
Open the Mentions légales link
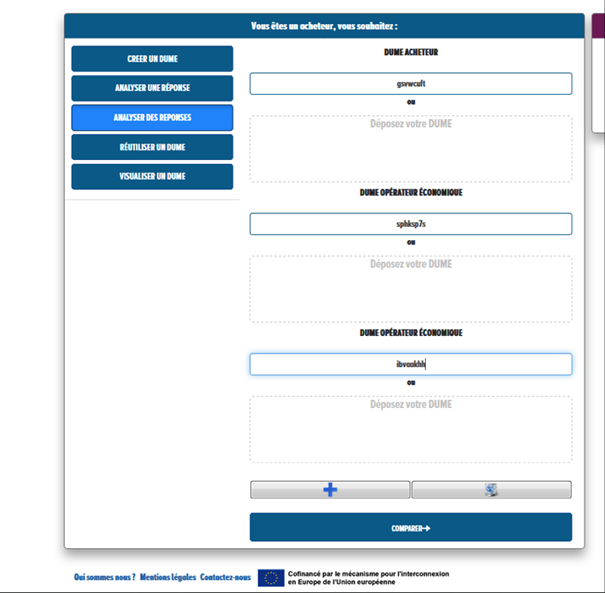(168, 577)
